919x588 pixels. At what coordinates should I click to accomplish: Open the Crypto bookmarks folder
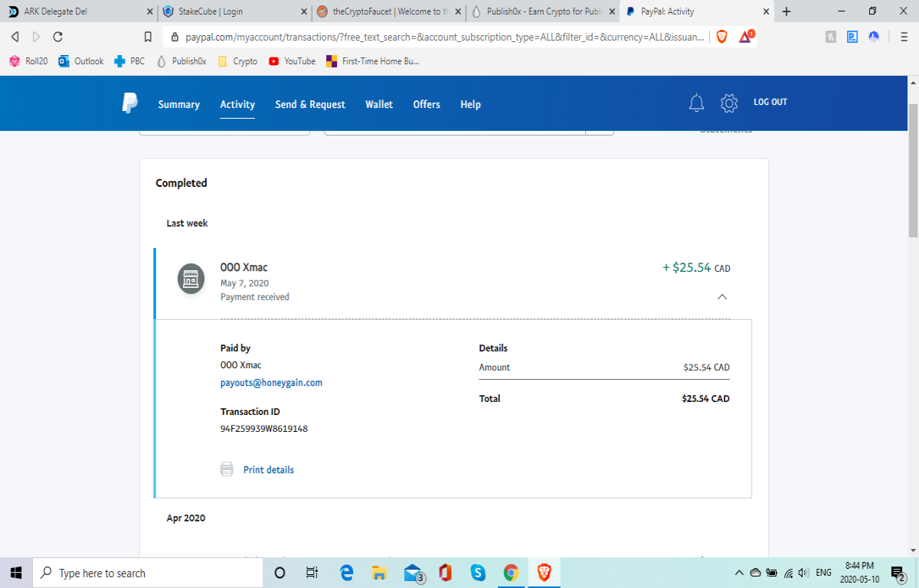click(237, 61)
